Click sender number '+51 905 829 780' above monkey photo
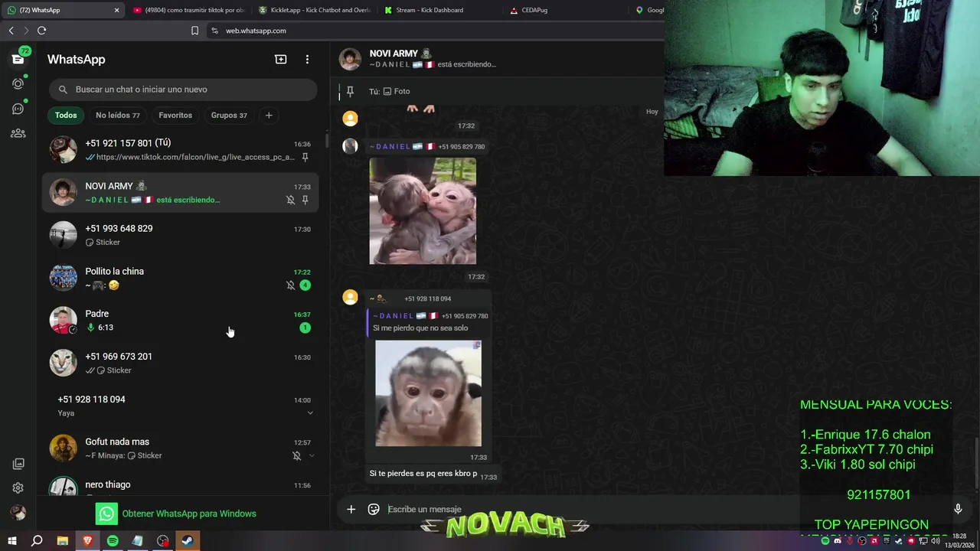Image resolution: width=980 pixels, height=551 pixels. 461,147
